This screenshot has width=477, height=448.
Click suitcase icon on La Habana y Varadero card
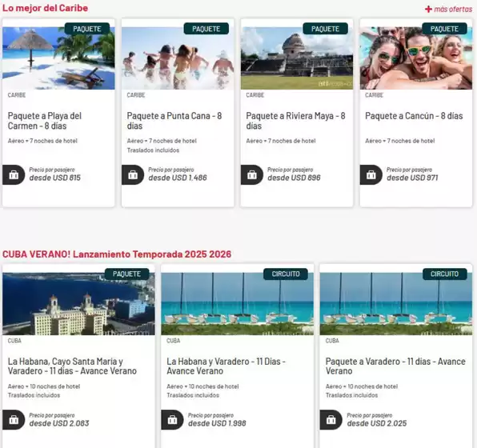172,420
